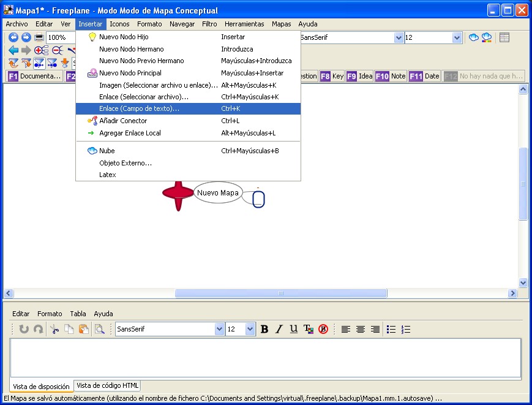Open note editor Tabla menu

point(78,314)
